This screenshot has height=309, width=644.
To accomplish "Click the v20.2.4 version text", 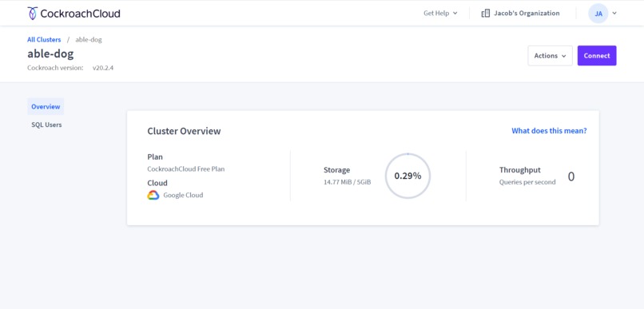I will (103, 68).
